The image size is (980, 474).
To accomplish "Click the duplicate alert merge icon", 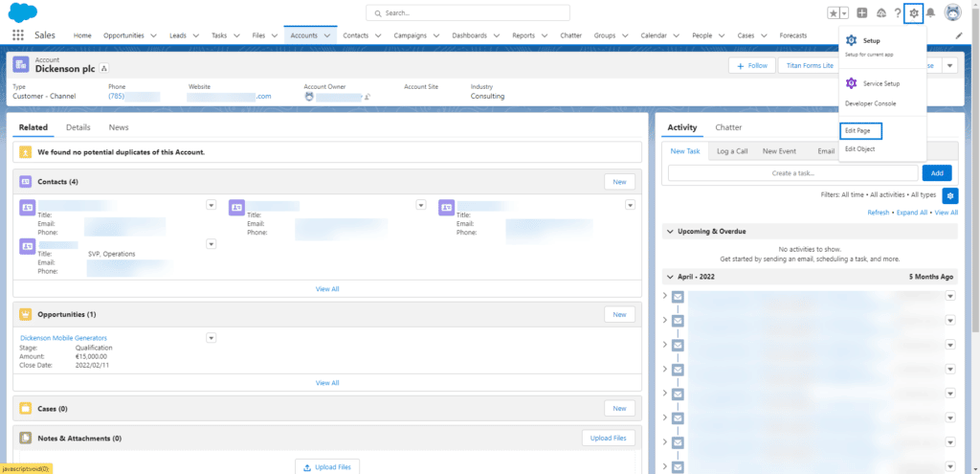I will pyautogui.click(x=25, y=152).
